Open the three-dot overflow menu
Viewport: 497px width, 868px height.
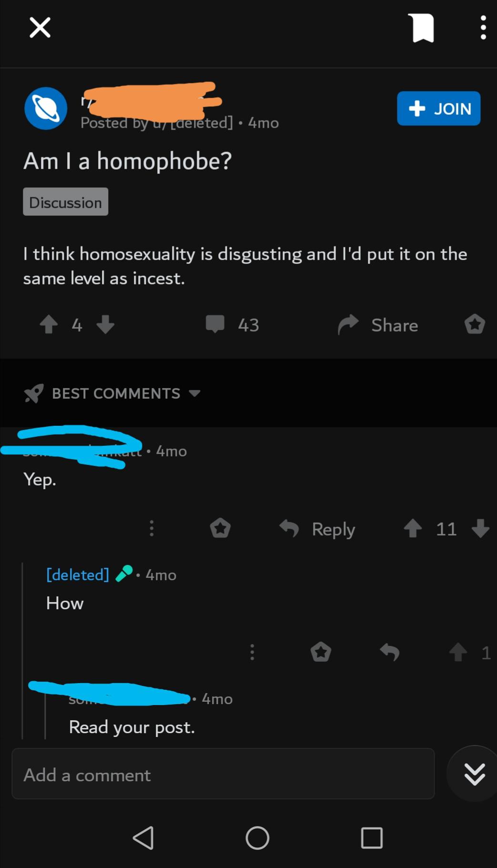[483, 28]
